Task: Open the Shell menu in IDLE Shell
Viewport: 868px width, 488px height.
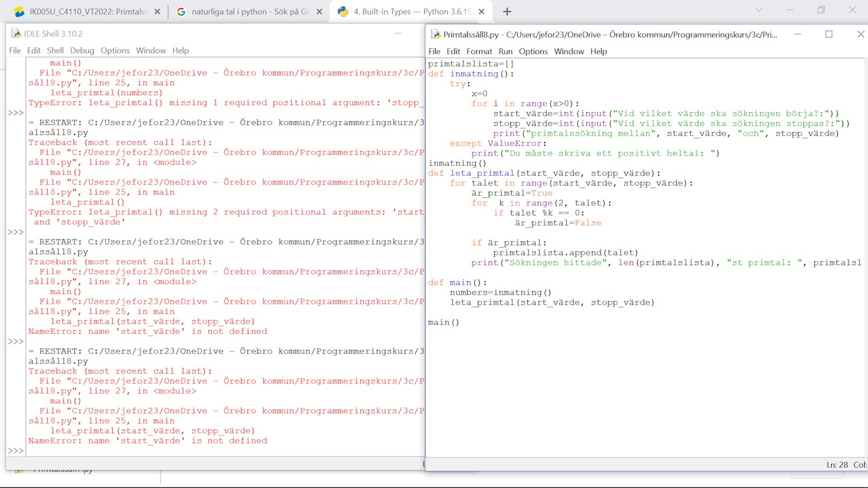Action: pos(55,50)
